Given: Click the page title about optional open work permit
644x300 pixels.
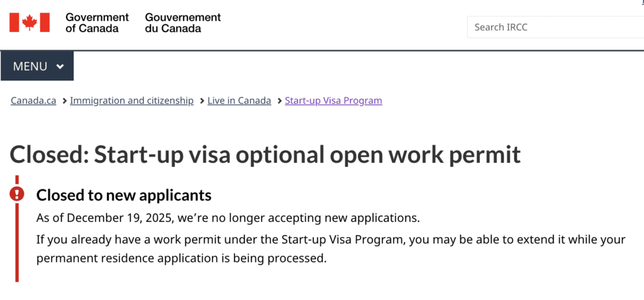Looking at the screenshot, I should point(265,155).
